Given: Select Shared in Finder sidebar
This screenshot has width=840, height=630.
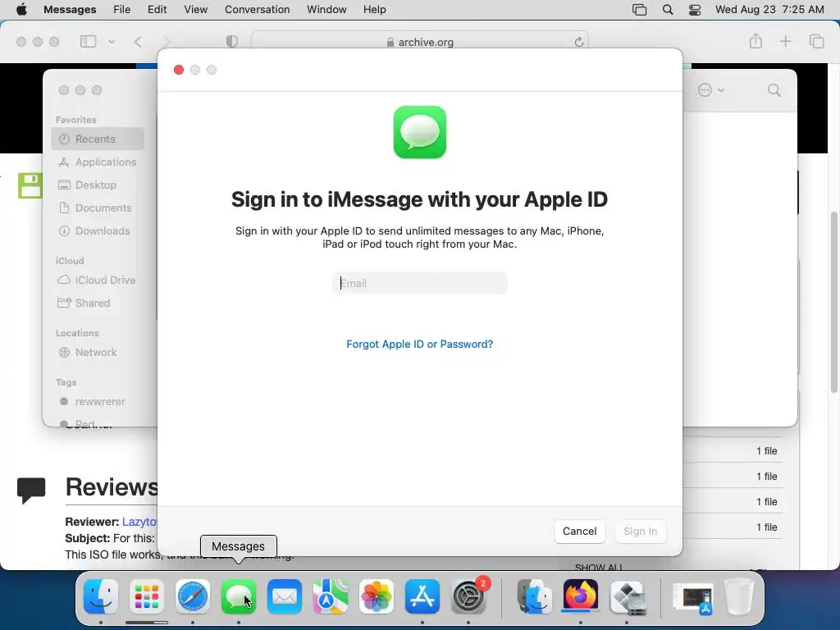Looking at the screenshot, I should click(x=98, y=303).
